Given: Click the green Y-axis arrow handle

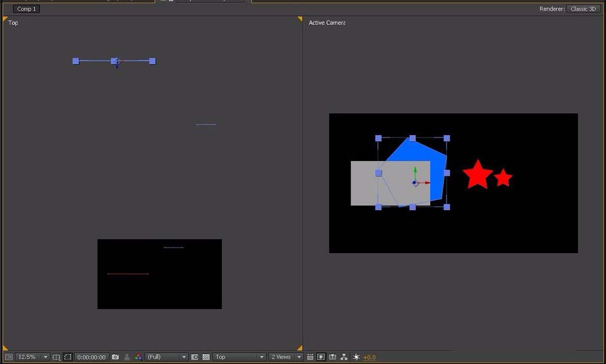Looking at the screenshot, I should 415,170.
